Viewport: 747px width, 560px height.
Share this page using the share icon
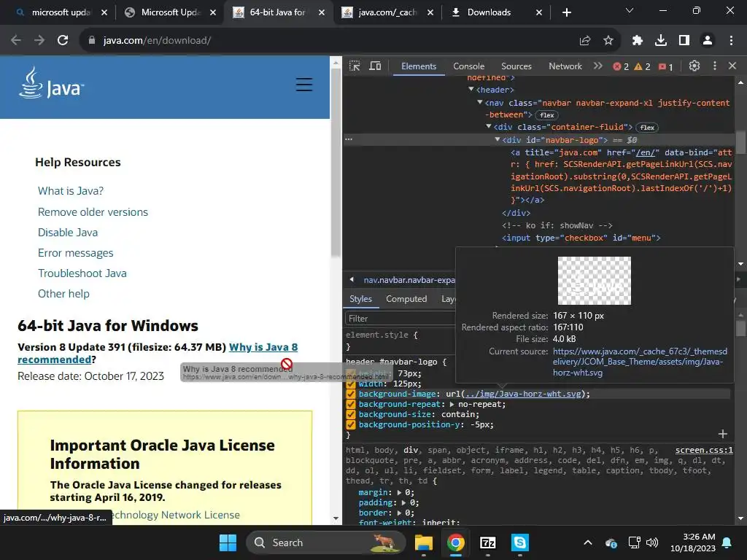pyautogui.click(x=585, y=41)
